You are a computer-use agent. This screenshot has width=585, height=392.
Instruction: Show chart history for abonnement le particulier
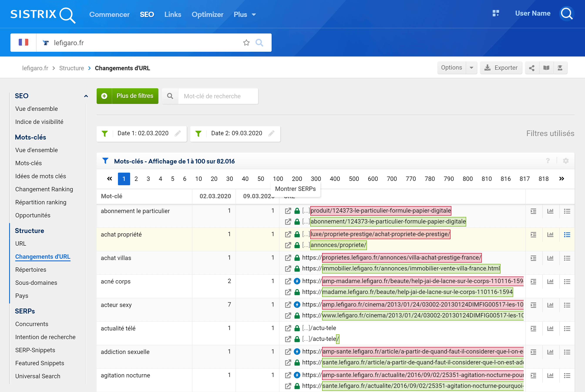click(550, 211)
